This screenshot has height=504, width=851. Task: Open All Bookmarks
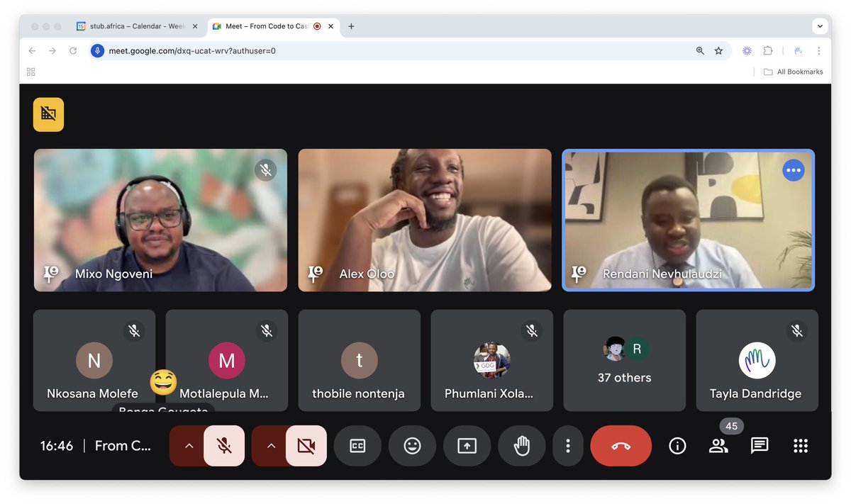pos(792,71)
